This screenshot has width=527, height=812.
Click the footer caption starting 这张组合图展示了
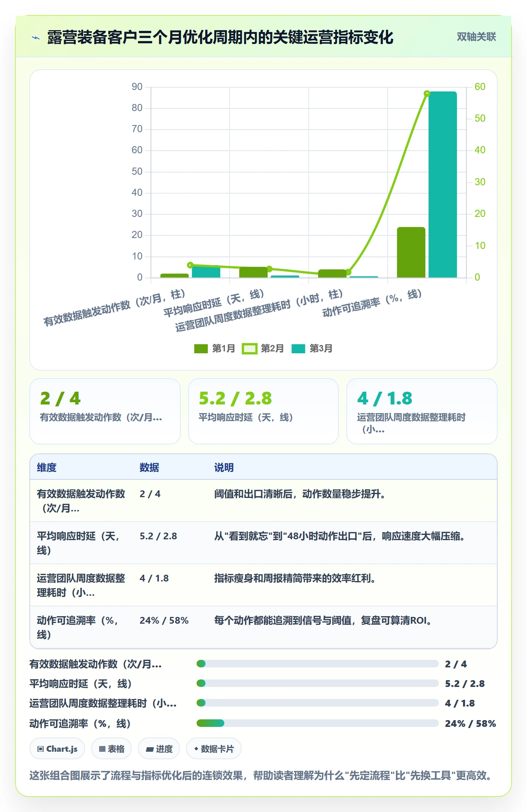(262, 776)
